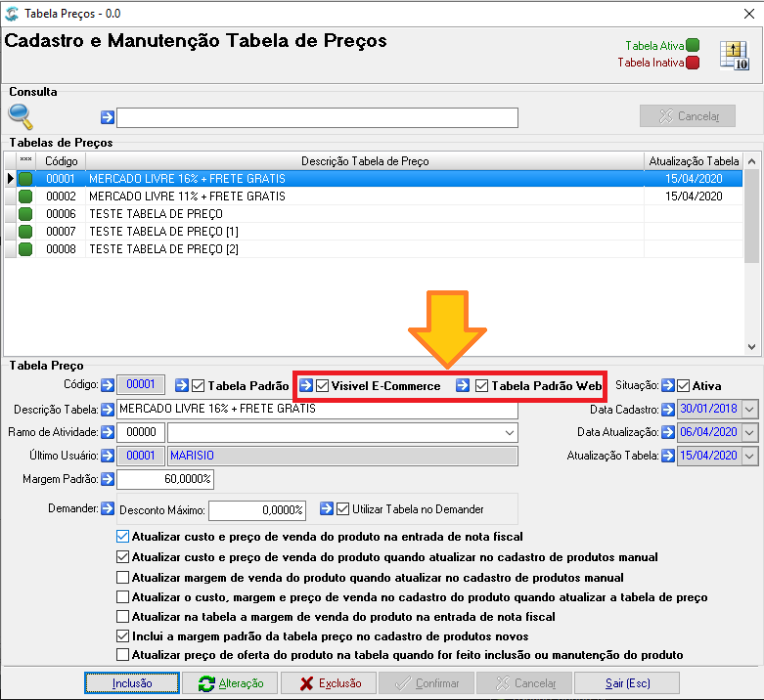Toggle Atualizar custo quando atualizar cadastro manual
This screenshot has height=700, width=764.
123,557
